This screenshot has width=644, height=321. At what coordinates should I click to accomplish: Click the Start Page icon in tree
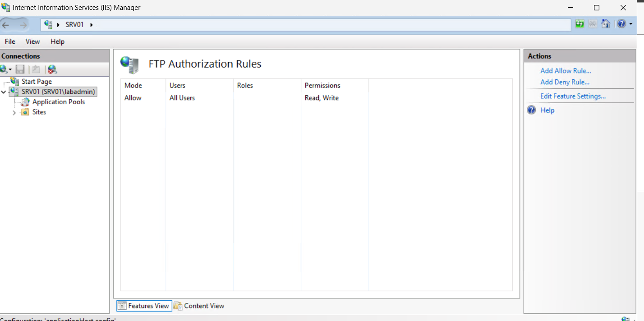point(15,82)
